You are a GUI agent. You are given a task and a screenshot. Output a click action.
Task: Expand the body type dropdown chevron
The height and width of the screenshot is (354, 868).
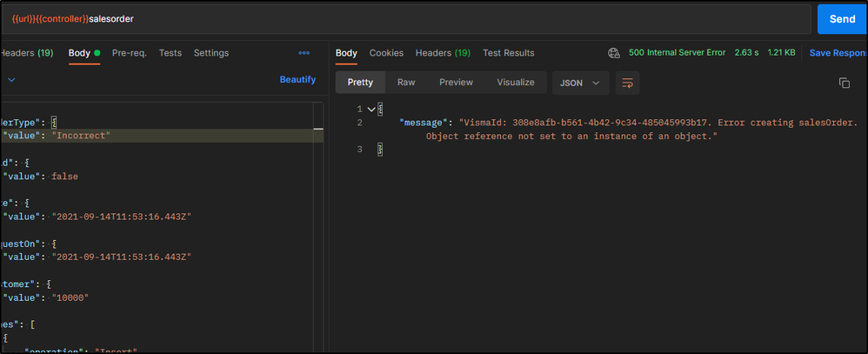point(11,80)
